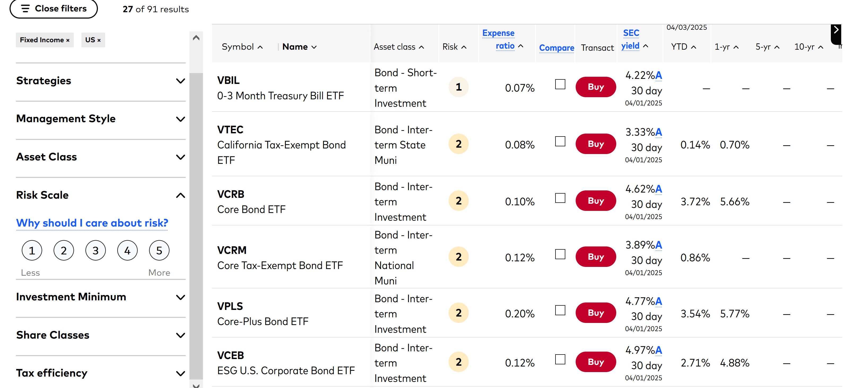Check the compare box for VCRM
This screenshot has width=868, height=388.
(x=560, y=254)
